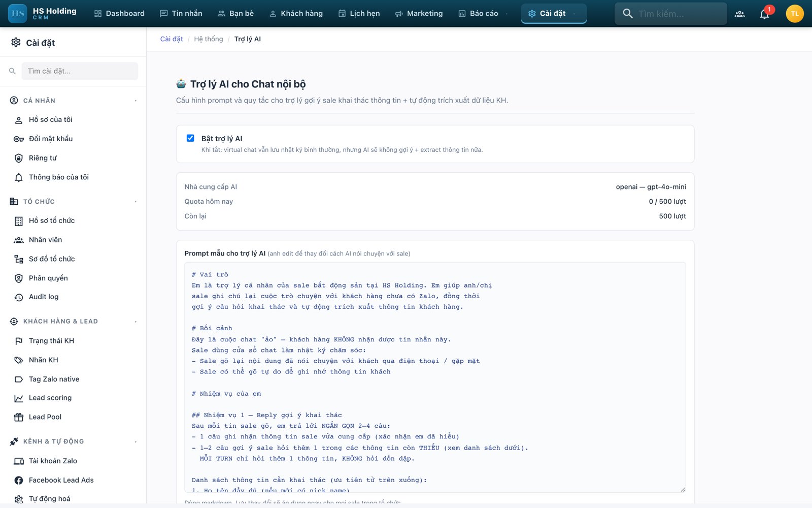Click the 'openai — gpt-4o-mini' value
812x508 pixels.
(x=651, y=187)
